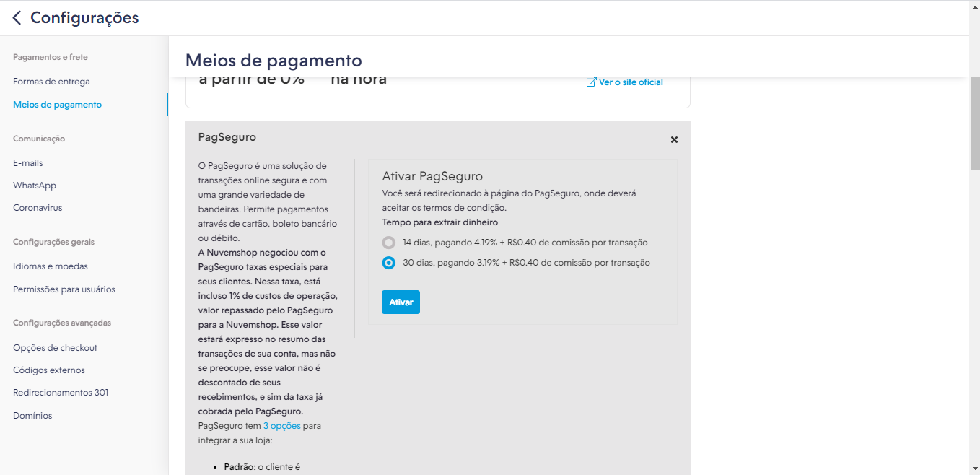
Task: Click the Ativar button
Action: coord(401,302)
